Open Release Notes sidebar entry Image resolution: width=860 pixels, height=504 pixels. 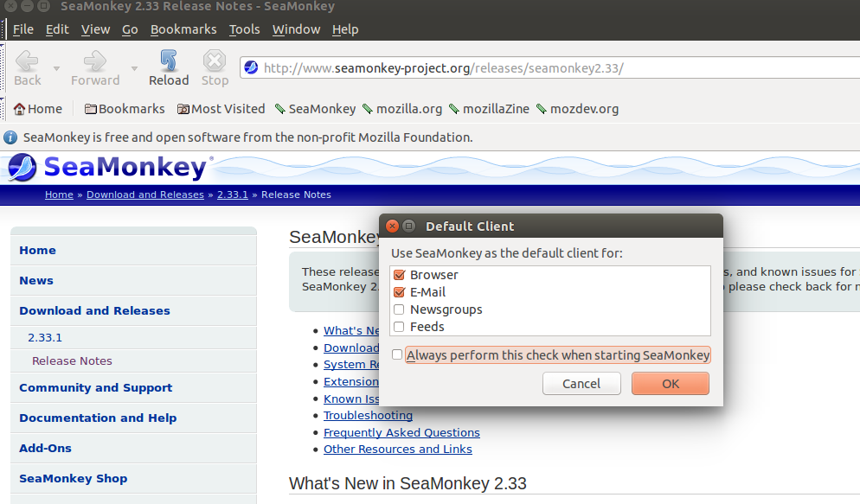point(133,361)
